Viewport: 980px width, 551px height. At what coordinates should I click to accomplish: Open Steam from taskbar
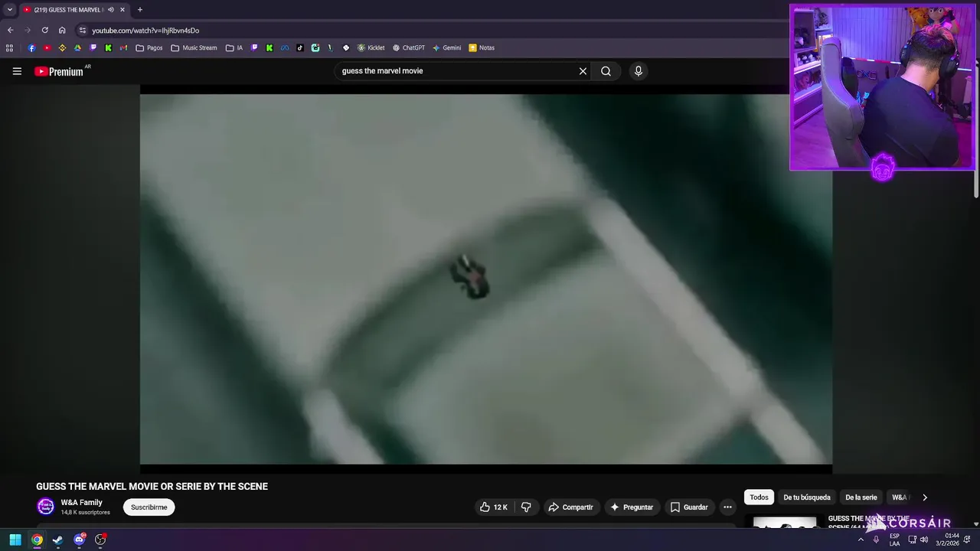[x=57, y=540]
